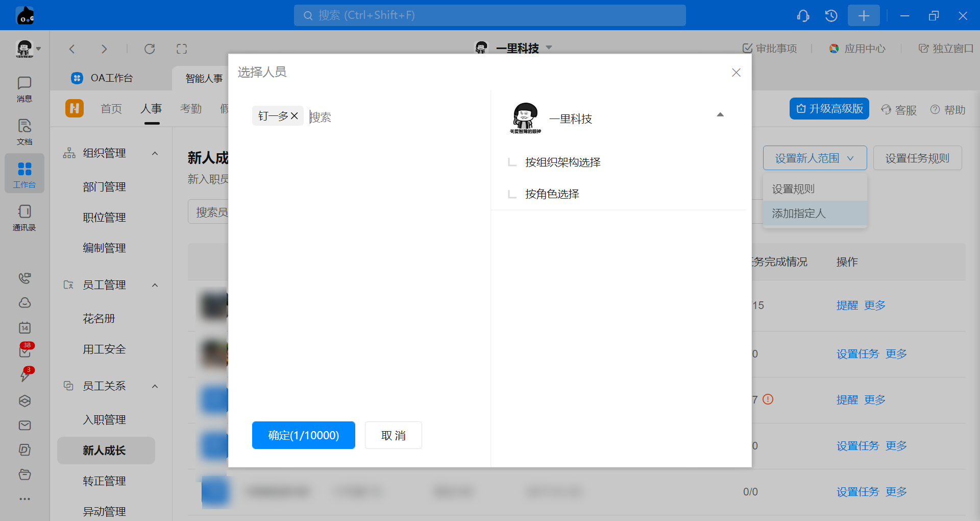Collapse the 一里科技 organization list
This screenshot has height=521, width=980.
720,115
